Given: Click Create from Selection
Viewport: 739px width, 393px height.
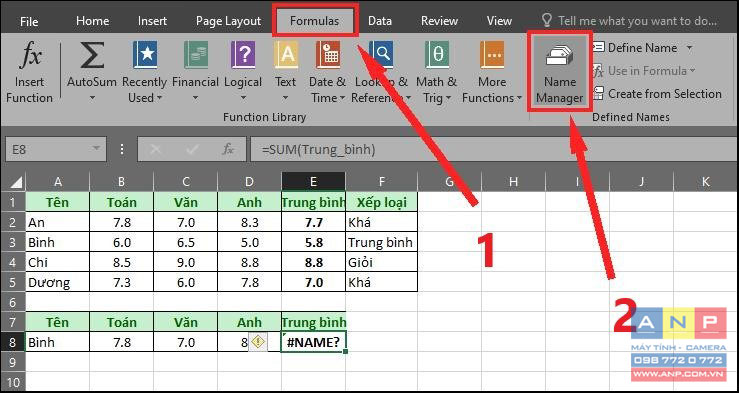Looking at the screenshot, I should pos(657,94).
